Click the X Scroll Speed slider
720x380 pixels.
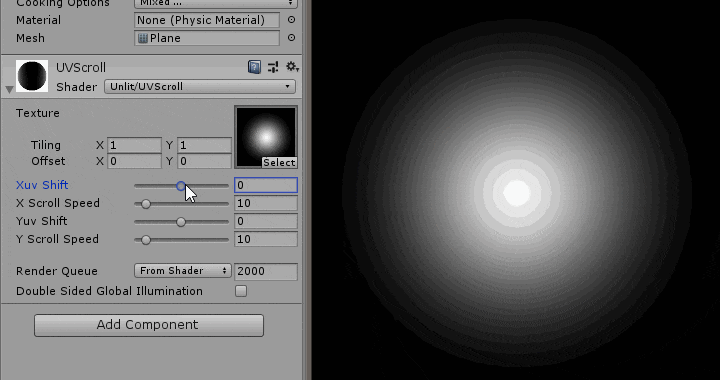click(181, 203)
